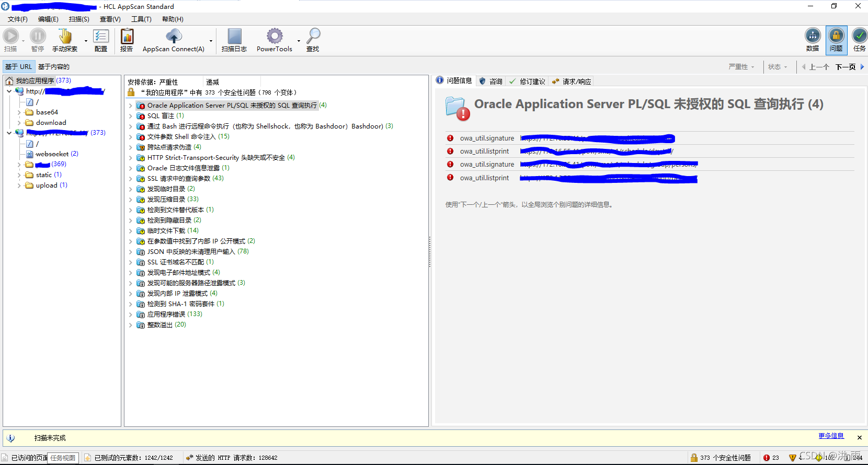Select the 应用程序错误 (133) issue

[x=175, y=315]
